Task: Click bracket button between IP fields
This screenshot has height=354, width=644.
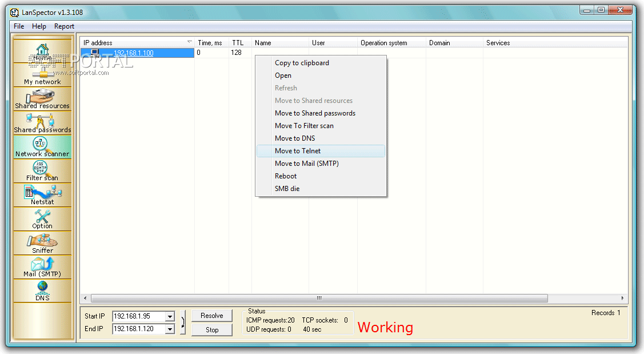Action: (x=182, y=323)
